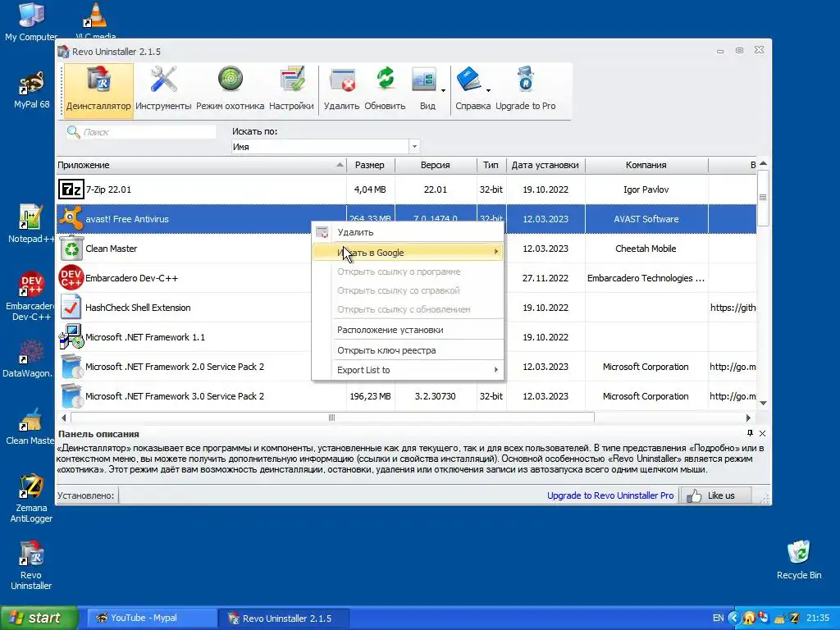This screenshot has height=630, width=840.
Task: Open My Computer desktop icon
Action: point(31,21)
